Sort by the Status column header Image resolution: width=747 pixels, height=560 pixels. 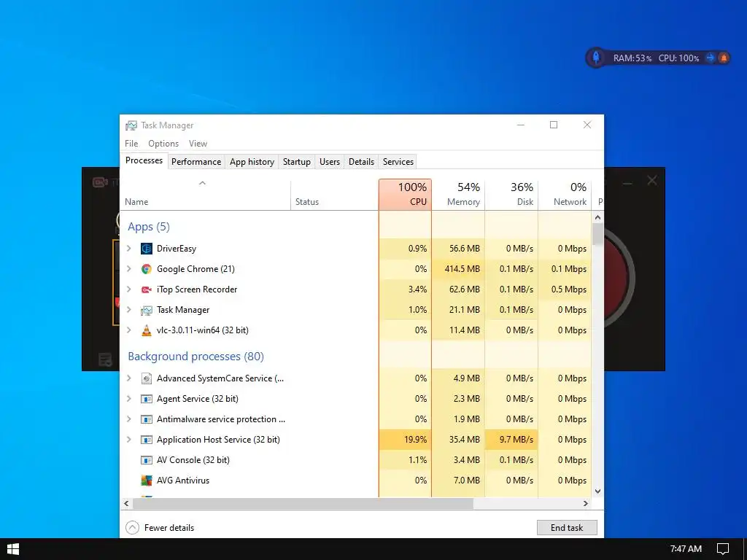click(x=334, y=194)
